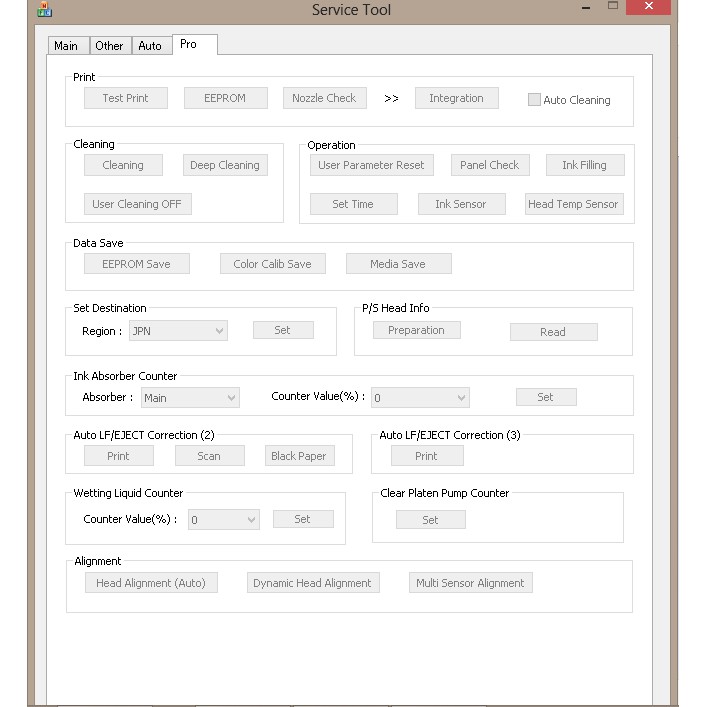The height and width of the screenshot is (707, 707).
Task: Click the Nozzle Check button
Action: pos(324,98)
